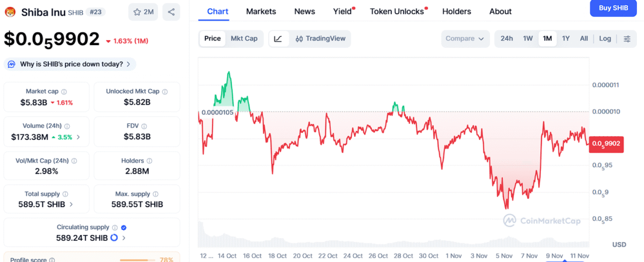Click the share icon next to watchlist star
Viewport: 644px width, 262px height.
(x=171, y=12)
